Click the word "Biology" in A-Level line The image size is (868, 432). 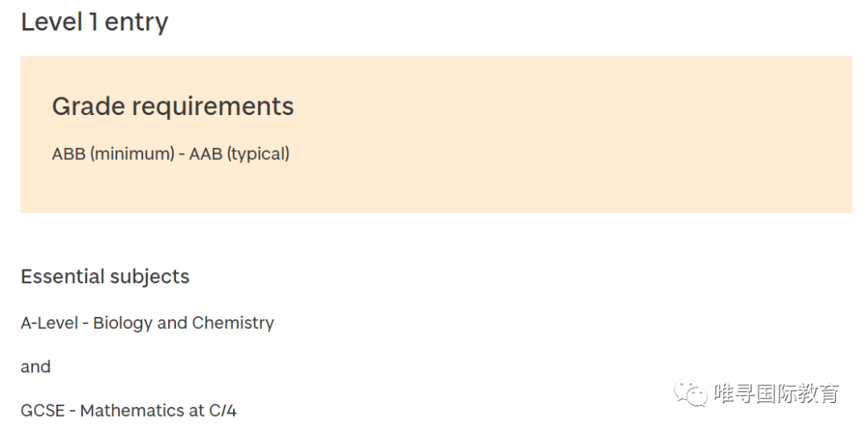pyautogui.click(x=123, y=323)
